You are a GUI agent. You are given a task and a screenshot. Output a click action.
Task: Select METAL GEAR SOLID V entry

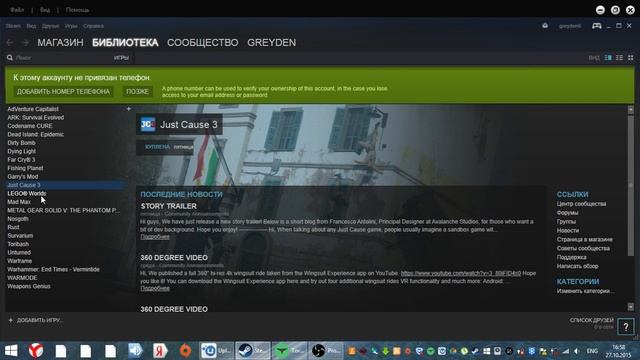pyautogui.click(x=63, y=210)
